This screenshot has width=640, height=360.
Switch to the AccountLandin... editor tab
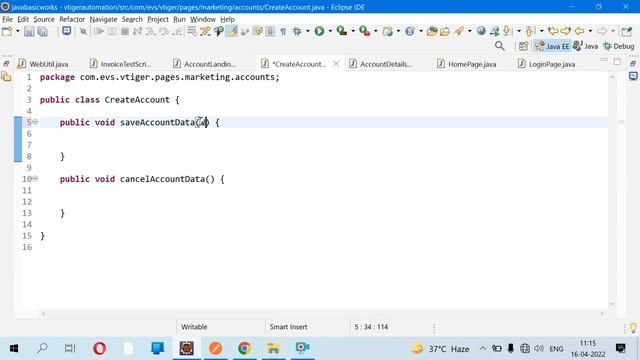pyautogui.click(x=204, y=64)
